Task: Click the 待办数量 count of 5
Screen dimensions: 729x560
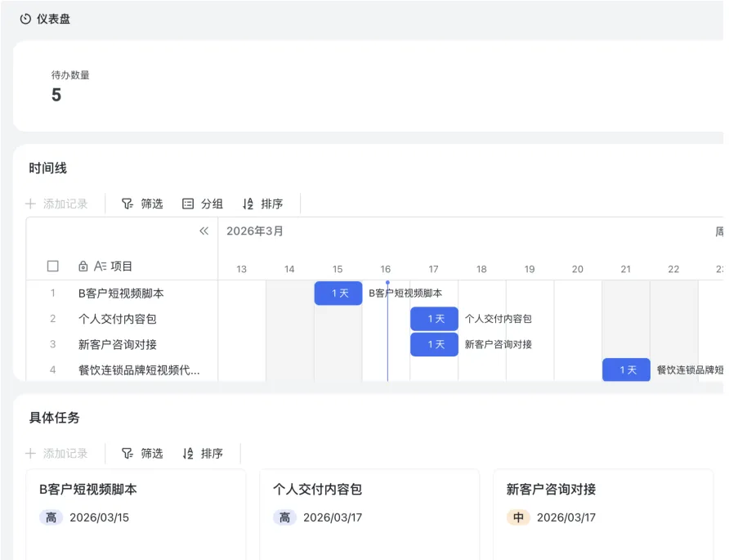Action: click(x=56, y=95)
